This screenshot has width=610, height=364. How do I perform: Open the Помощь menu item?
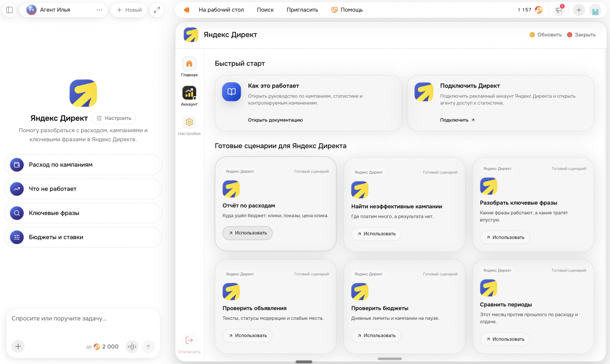(347, 10)
